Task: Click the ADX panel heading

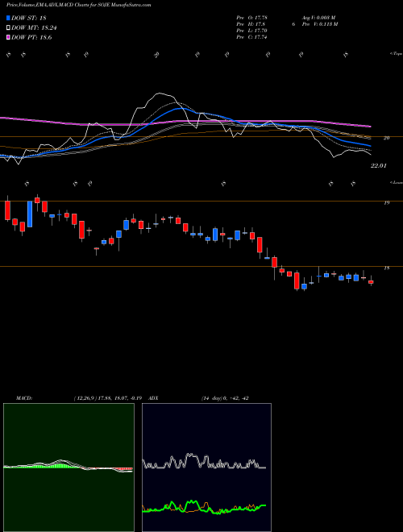Action: (x=153, y=398)
